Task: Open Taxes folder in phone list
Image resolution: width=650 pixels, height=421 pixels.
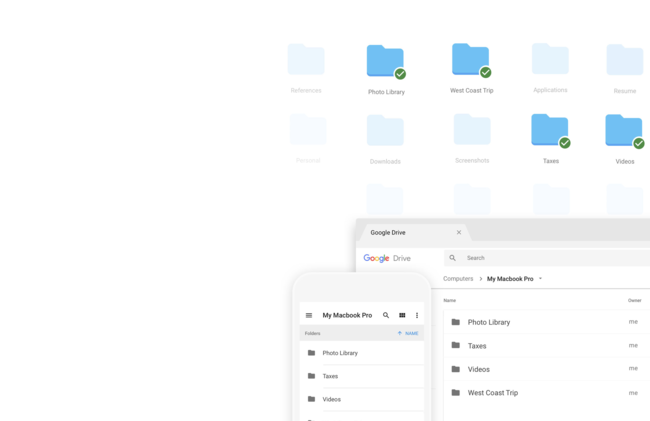Action: pyautogui.click(x=361, y=376)
